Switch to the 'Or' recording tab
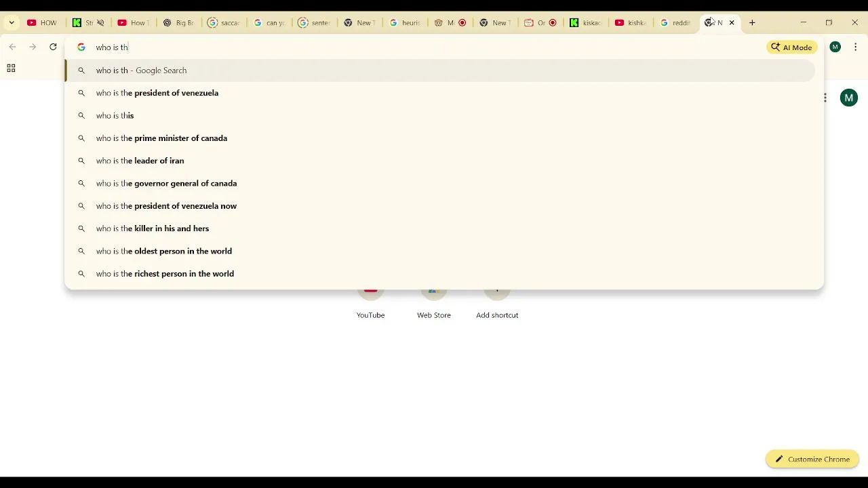This screenshot has width=868, height=488. coord(540,22)
